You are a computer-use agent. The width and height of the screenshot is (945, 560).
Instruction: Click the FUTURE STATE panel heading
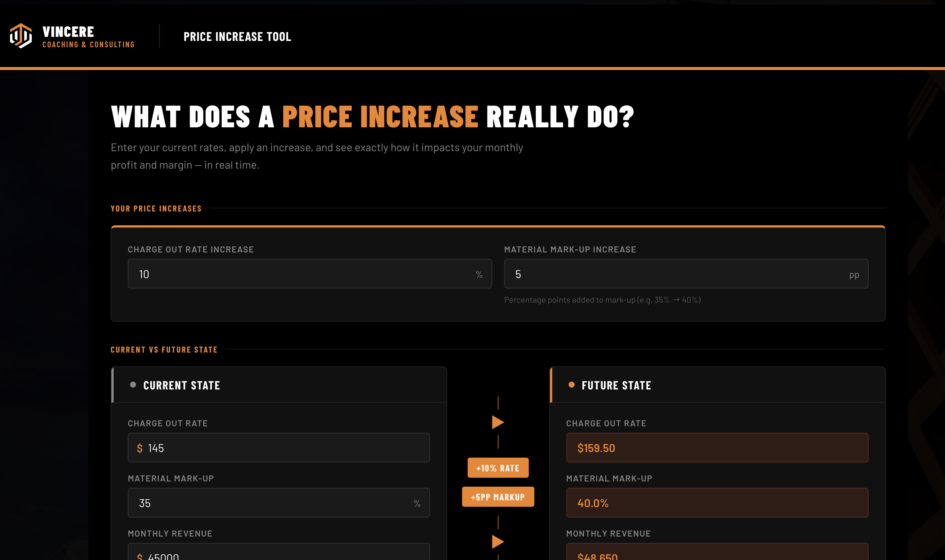(x=616, y=385)
